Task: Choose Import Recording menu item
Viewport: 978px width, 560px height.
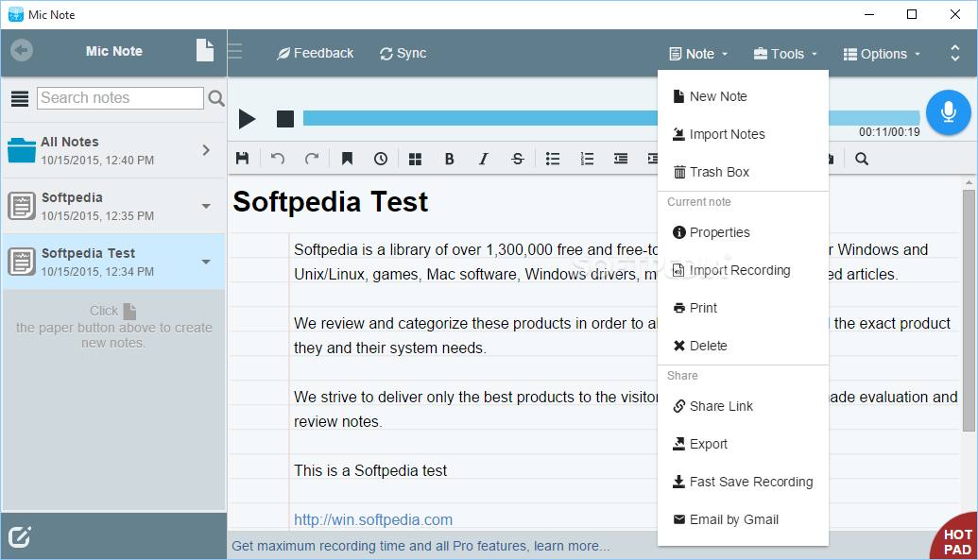Action: [743, 270]
